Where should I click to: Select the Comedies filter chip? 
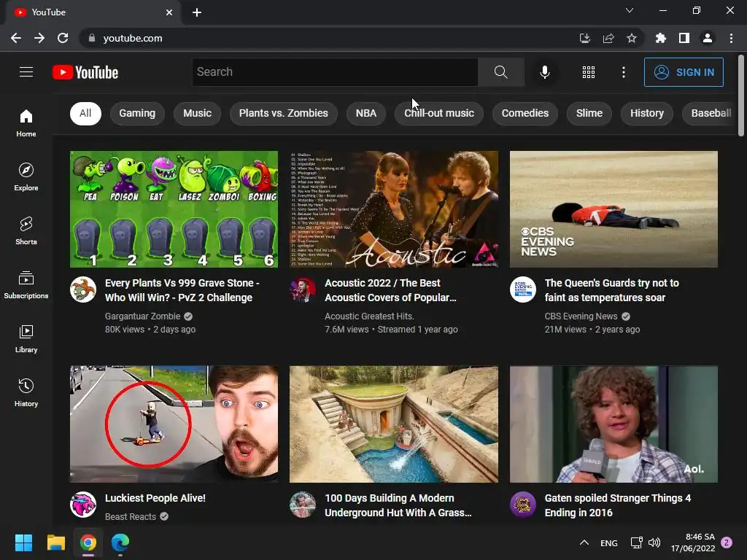pos(525,113)
